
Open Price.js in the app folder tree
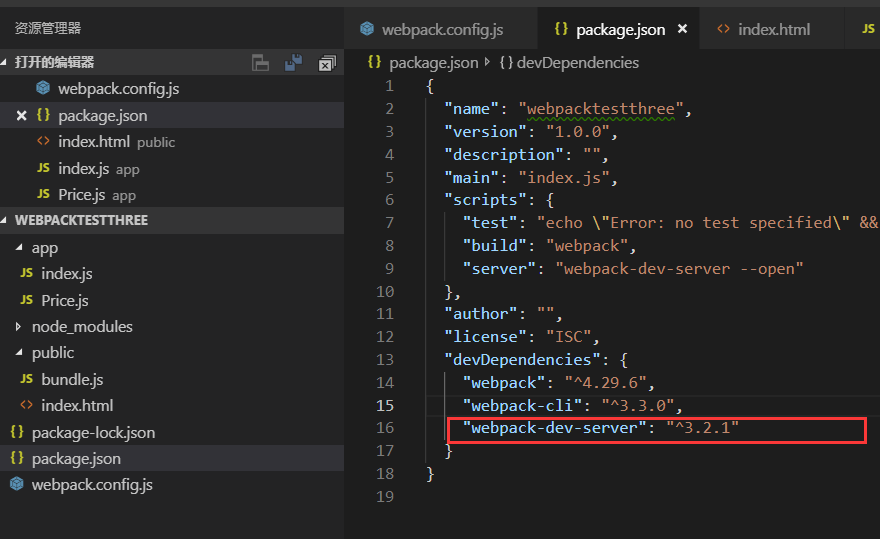pos(65,300)
